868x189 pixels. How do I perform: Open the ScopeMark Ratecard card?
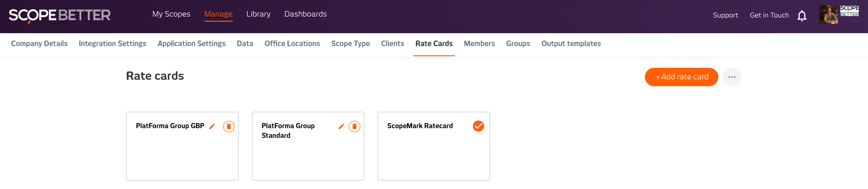tap(433, 146)
